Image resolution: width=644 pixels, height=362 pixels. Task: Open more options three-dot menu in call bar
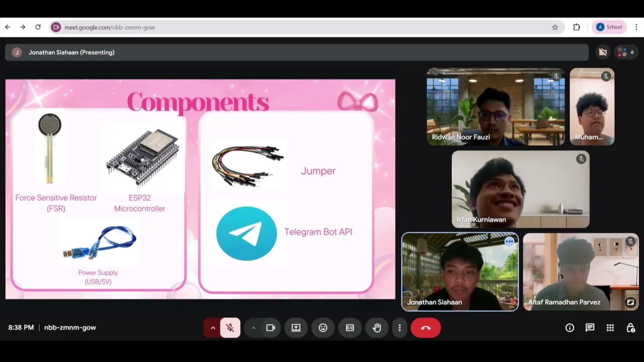coord(399,328)
